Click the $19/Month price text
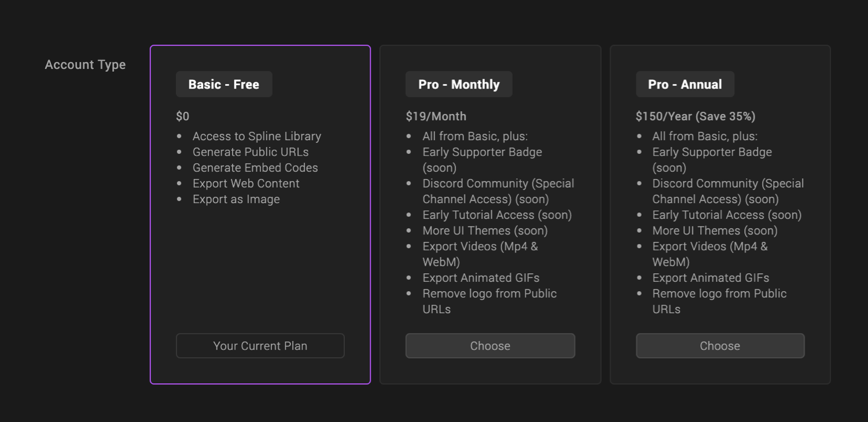The image size is (868, 422). tap(436, 116)
